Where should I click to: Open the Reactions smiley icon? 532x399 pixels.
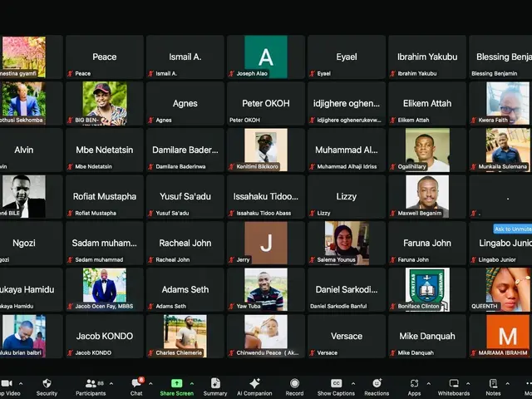coord(377,383)
